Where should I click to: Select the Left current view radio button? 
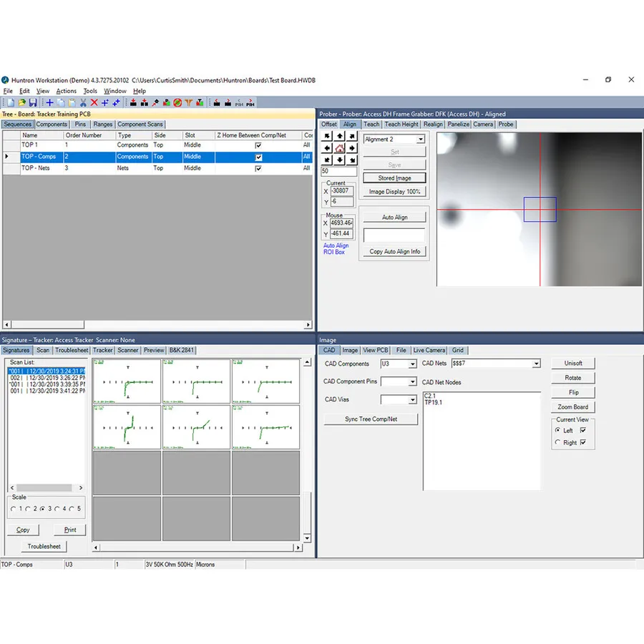pyautogui.click(x=557, y=430)
